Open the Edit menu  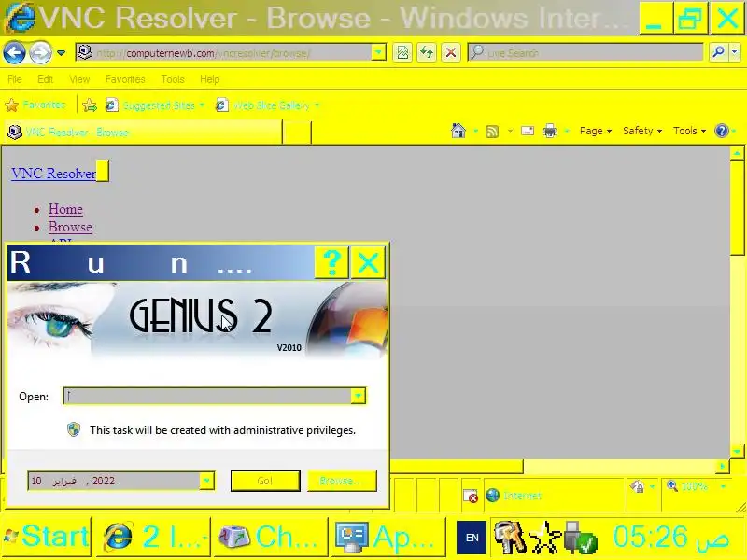pos(45,79)
